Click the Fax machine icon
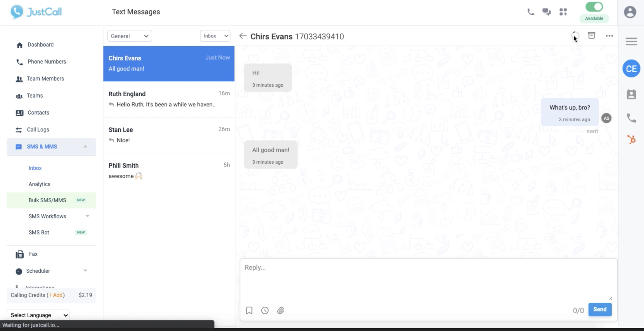Screen dimensions: 644x331 pyautogui.click(x=19, y=254)
